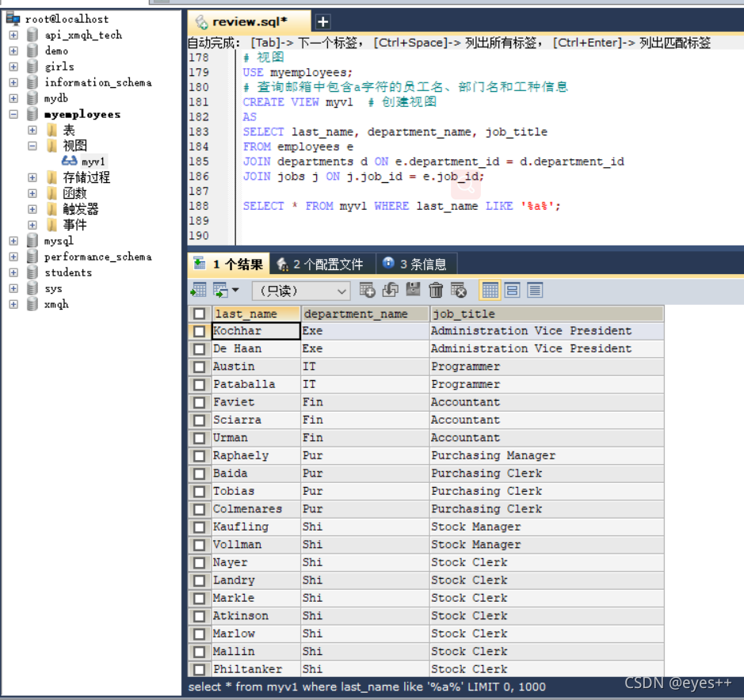Screen dimensions: 744x700
Task: Sort by last_name column header
Action: (256, 314)
